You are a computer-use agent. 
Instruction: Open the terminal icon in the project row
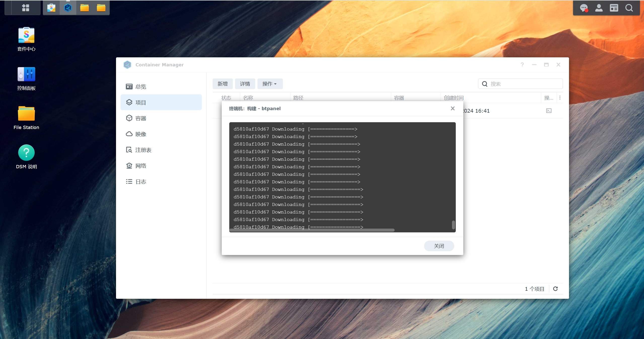click(x=549, y=111)
